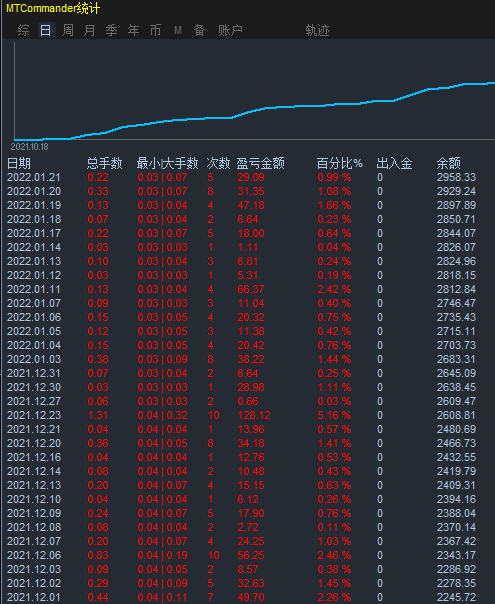Click lot range 0.03 | 0.09

pos(162,359)
